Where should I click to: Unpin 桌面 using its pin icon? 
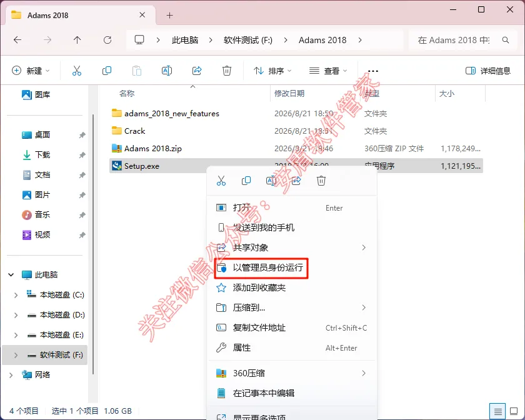82,135
